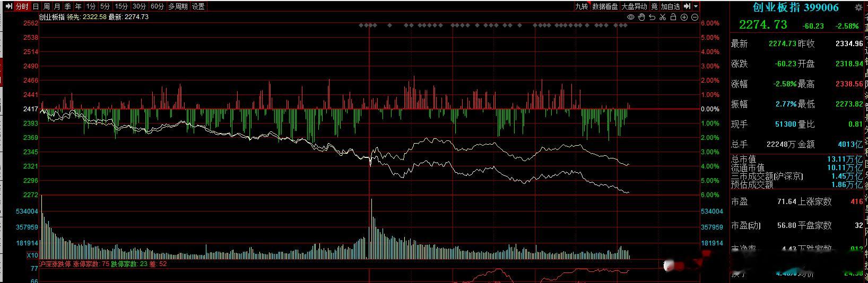Image resolution: width=868 pixels, height=283 pixels.
Task: Click the plus zoom-in circle icon
Action: coord(684,17)
